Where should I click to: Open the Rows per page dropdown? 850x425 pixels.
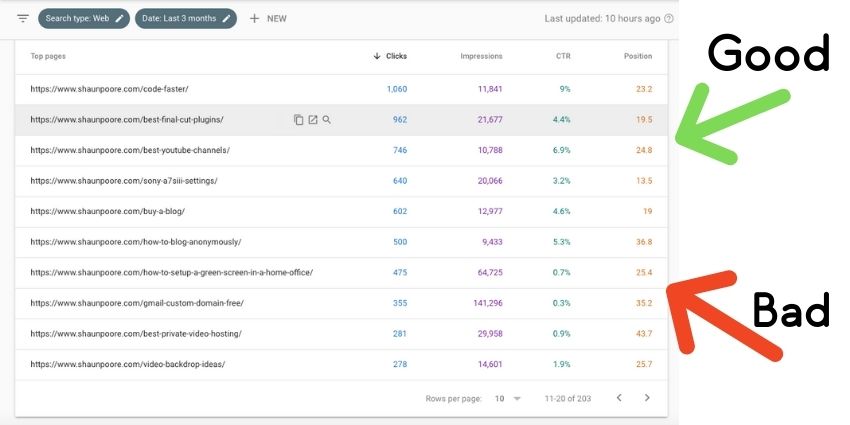pyautogui.click(x=508, y=398)
